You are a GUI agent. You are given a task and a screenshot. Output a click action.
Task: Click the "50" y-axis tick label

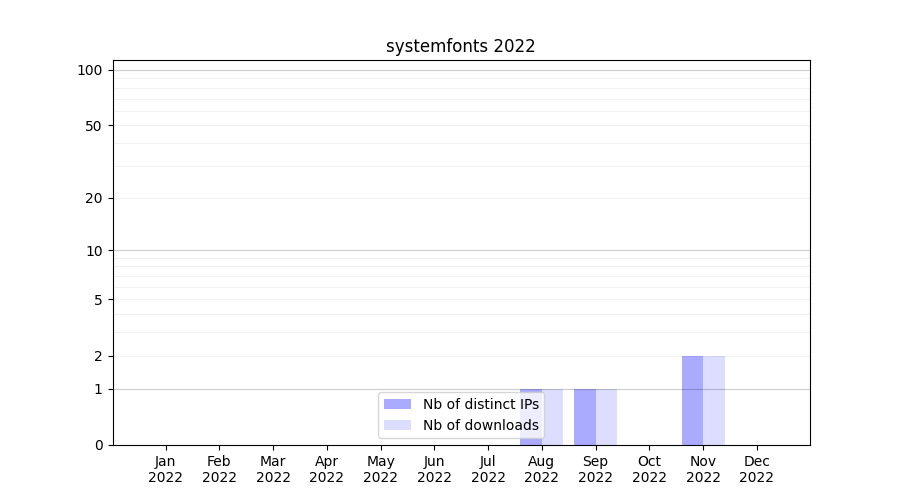(x=94, y=126)
